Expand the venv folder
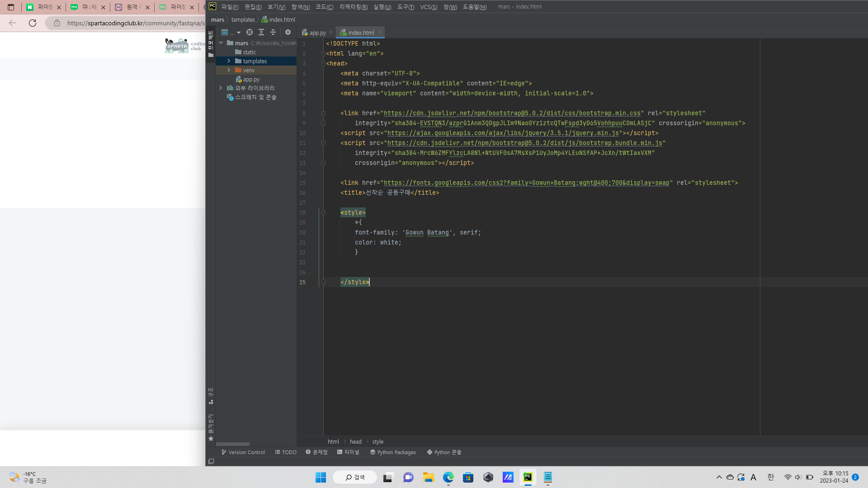The height and width of the screenshot is (488, 868). pyautogui.click(x=229, y=70)
